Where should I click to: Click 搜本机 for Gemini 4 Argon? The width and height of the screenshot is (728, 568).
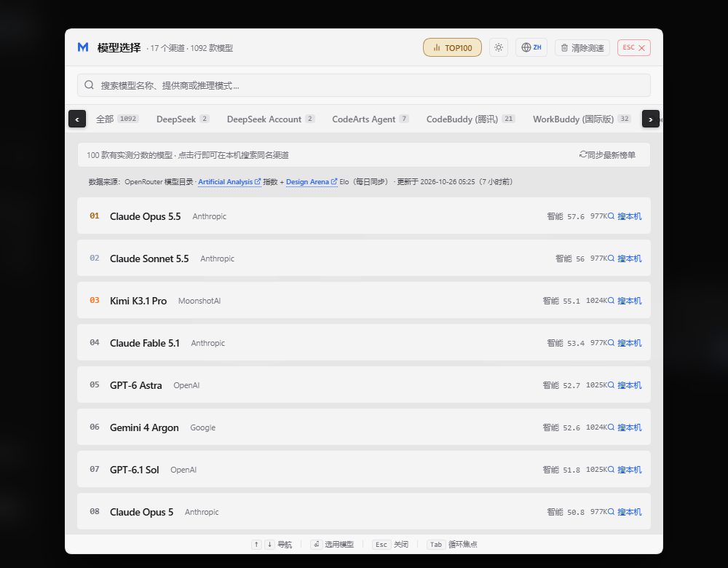tap(625, 427)
